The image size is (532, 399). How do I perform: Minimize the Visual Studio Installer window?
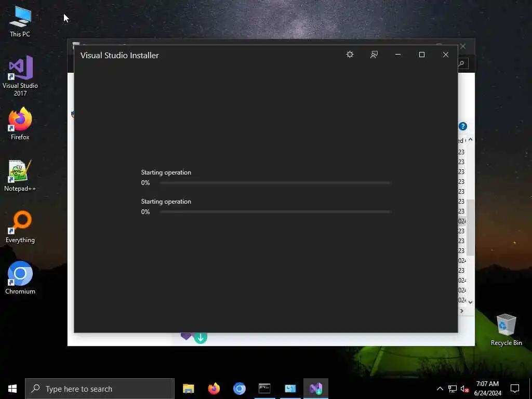(398, 55)
